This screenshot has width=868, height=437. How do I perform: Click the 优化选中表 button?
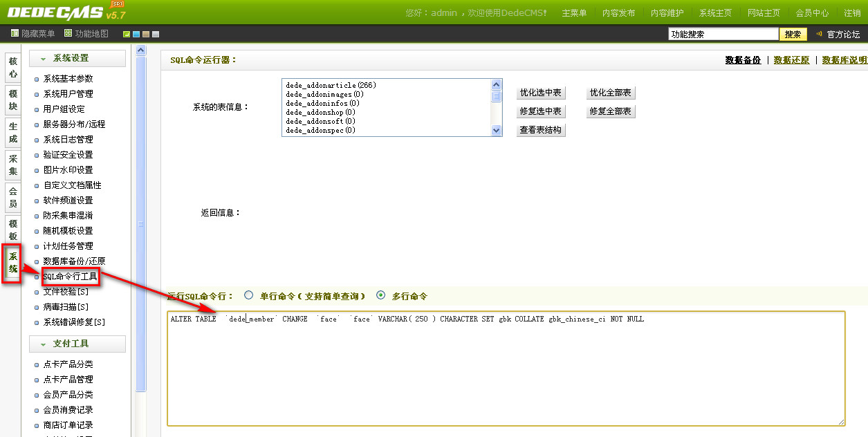[541, 93]
